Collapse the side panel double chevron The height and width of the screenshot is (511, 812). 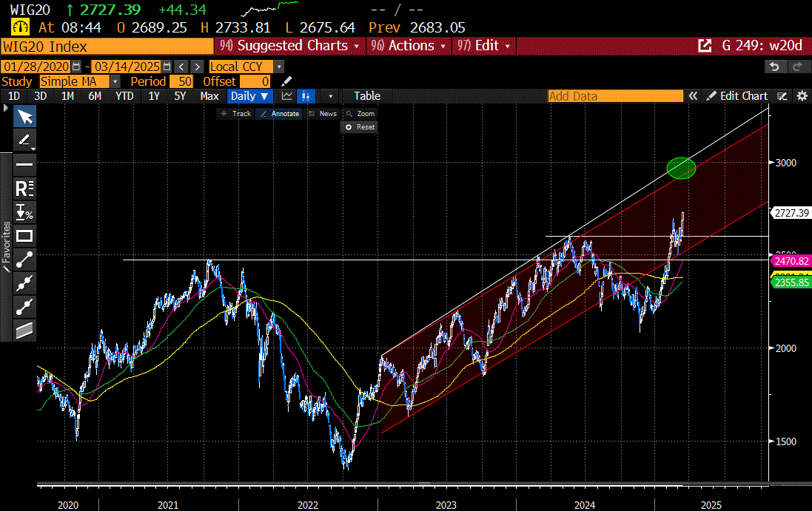point(693,96)
